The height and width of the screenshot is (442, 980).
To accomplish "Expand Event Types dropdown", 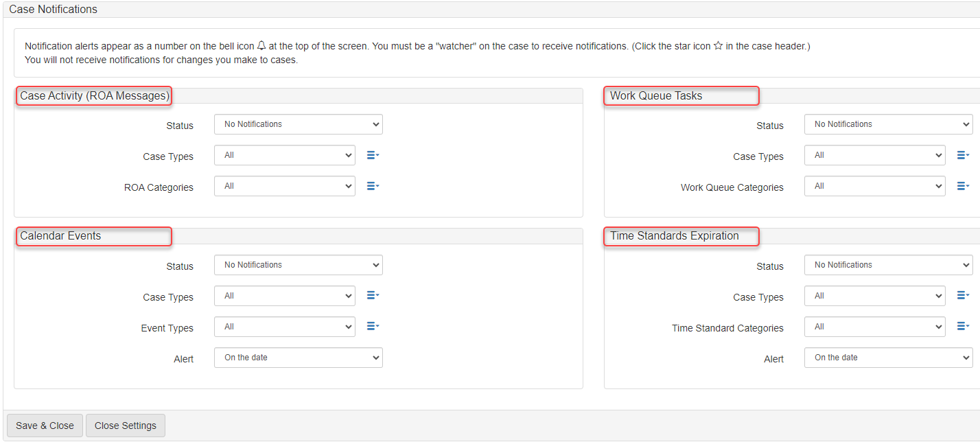I will (x=284, y=327).
